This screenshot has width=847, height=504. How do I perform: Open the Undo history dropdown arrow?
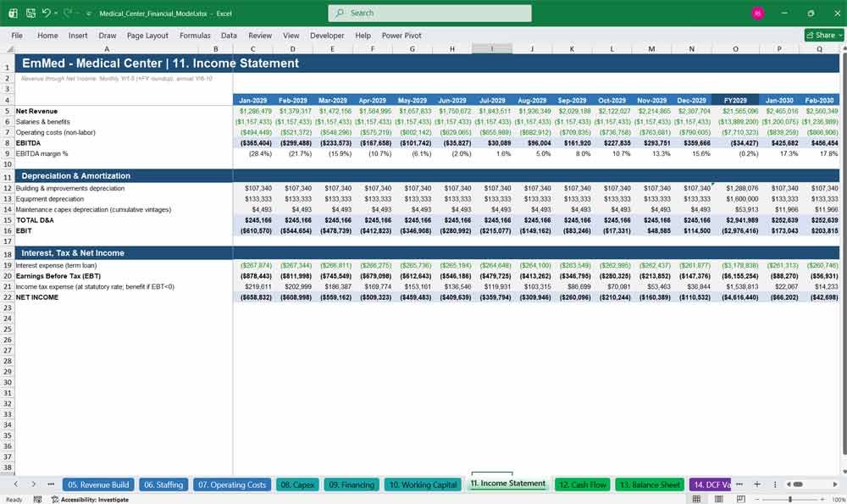pos(56,13)
